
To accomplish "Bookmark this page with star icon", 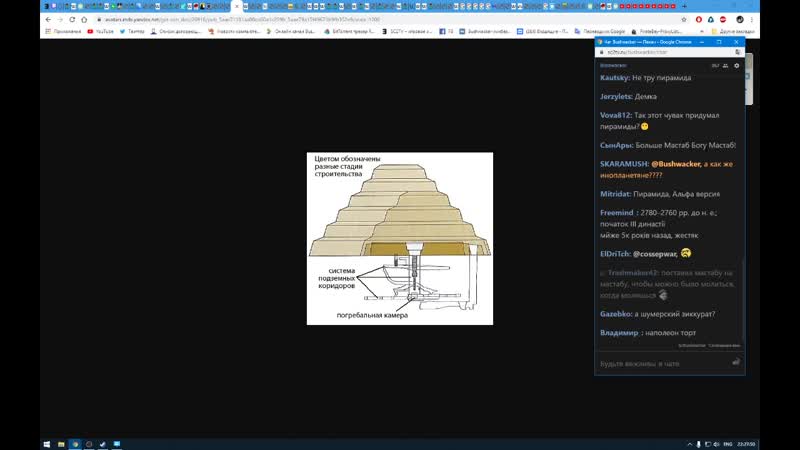I will tap(683, 19).
